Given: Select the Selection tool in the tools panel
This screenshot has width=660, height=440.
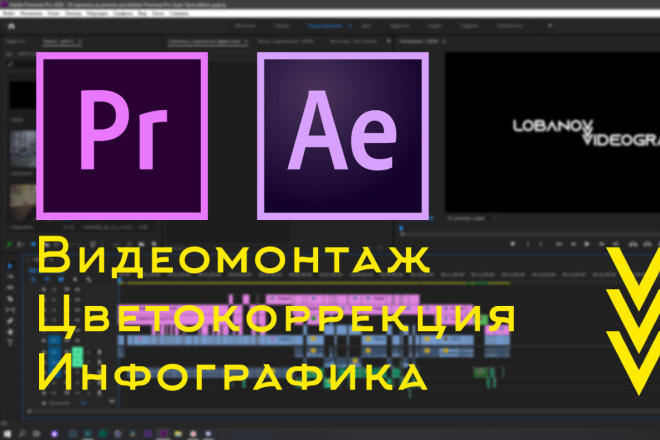Looking at the screenshot, I should pos(10,266).
